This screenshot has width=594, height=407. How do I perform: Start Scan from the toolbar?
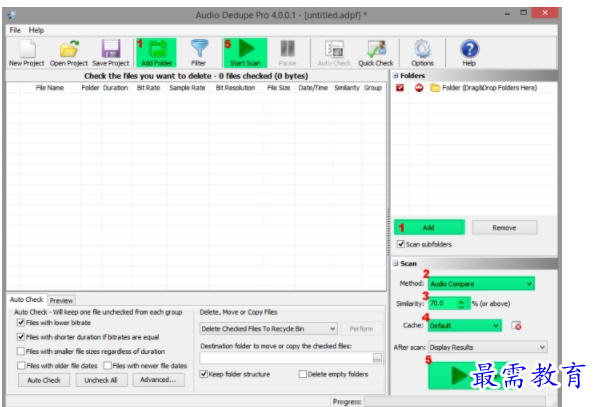pyautogui.click(x=245, y=53)
